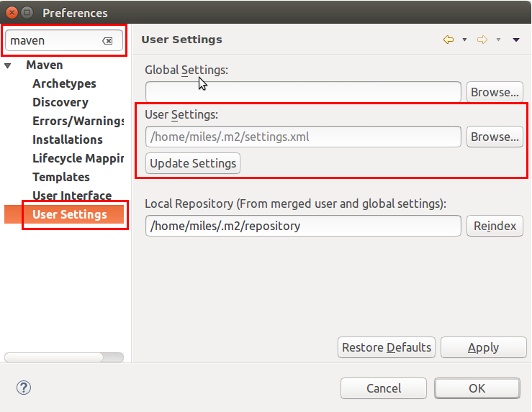Focus the Global Settings path field

click(303, 92)
